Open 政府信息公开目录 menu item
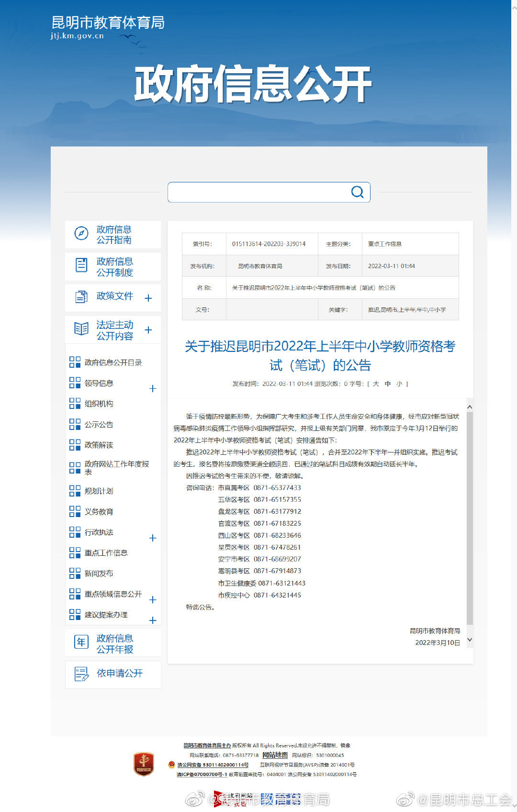Screen dimensions: 517x812 [x=113, y=362]
